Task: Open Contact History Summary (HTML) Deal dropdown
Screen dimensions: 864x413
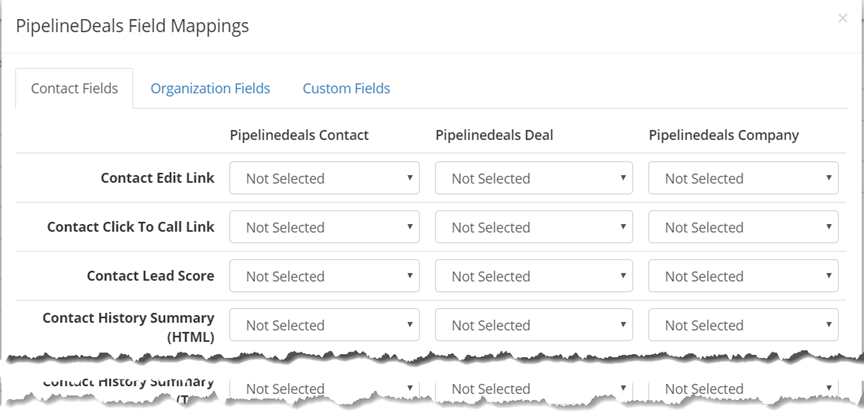Action: 533,325
